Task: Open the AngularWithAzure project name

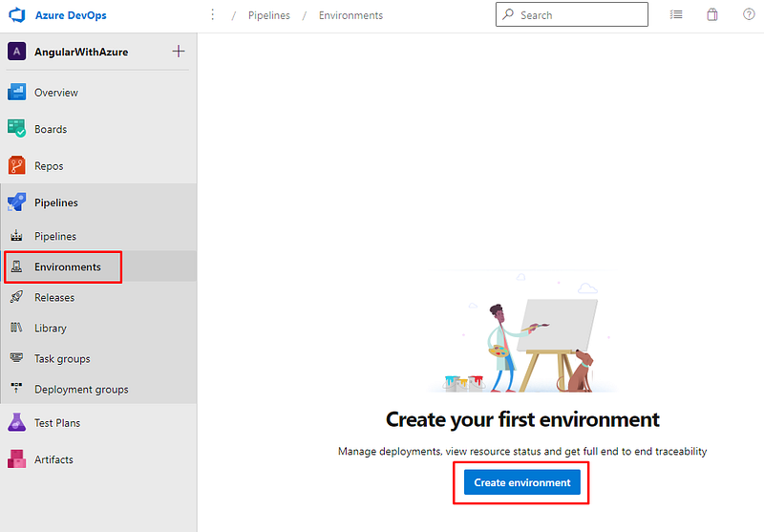Action: pos(81,53)
